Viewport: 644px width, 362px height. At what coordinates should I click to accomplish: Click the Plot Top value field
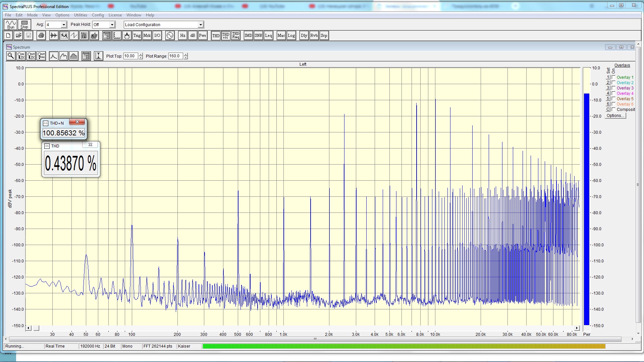click(130, 56)
